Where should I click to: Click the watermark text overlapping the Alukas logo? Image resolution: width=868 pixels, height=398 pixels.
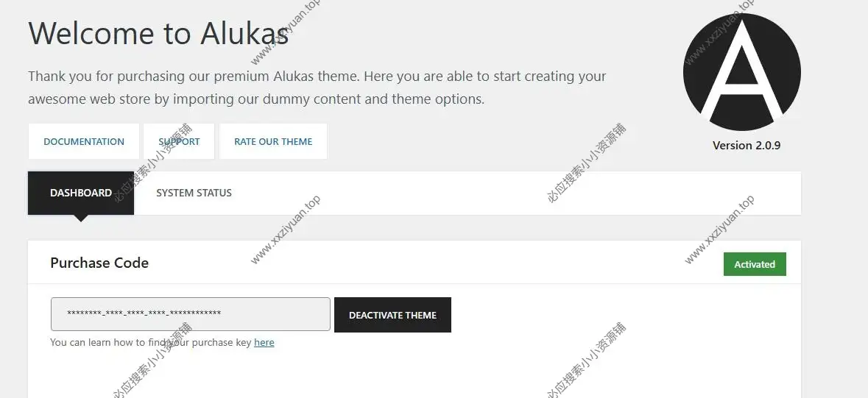click(718, 33)
